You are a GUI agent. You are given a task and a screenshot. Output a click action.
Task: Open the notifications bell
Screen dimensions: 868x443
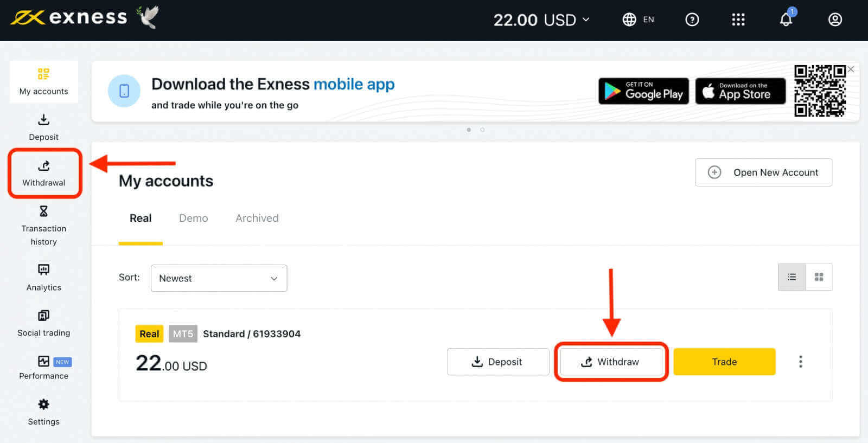[786, 20]
